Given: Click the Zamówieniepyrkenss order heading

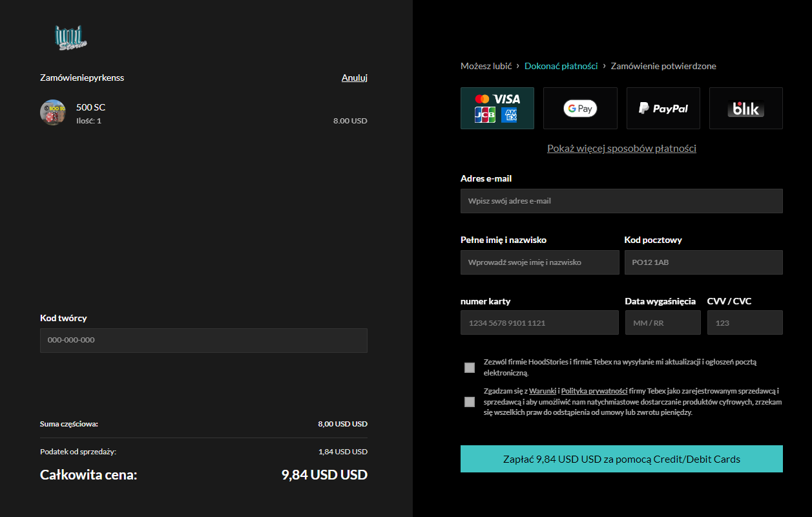Looking at the screenshot, I should coord(82,78).
